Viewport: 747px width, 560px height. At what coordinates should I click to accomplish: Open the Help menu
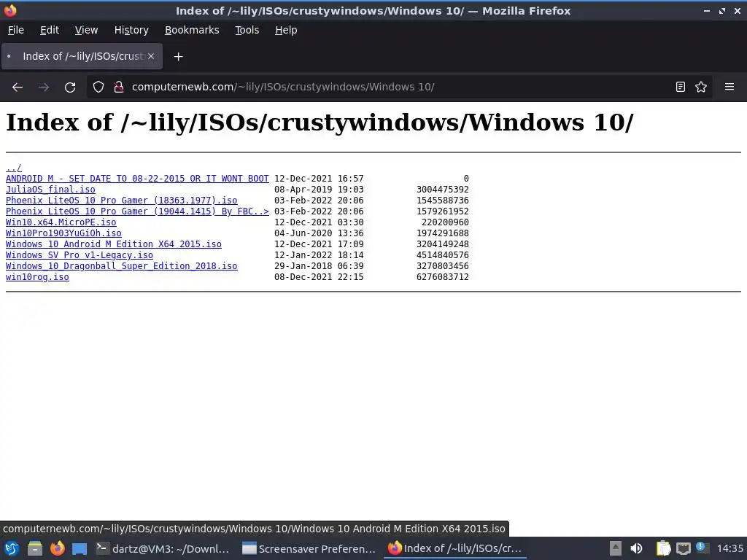point(286,30)
